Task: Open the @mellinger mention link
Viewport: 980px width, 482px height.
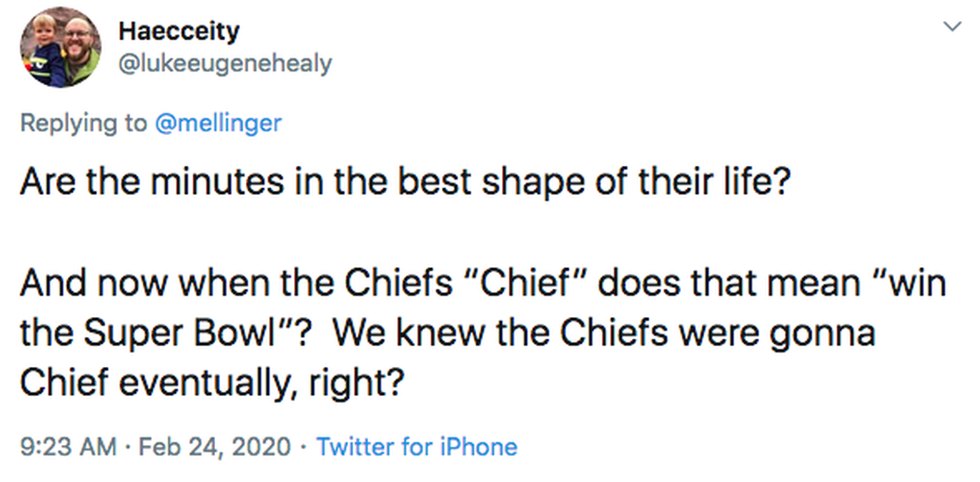Action: (217, 123)
